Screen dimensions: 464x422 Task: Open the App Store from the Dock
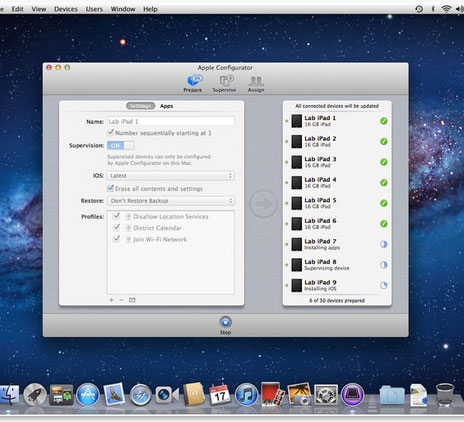coord(88,394)
